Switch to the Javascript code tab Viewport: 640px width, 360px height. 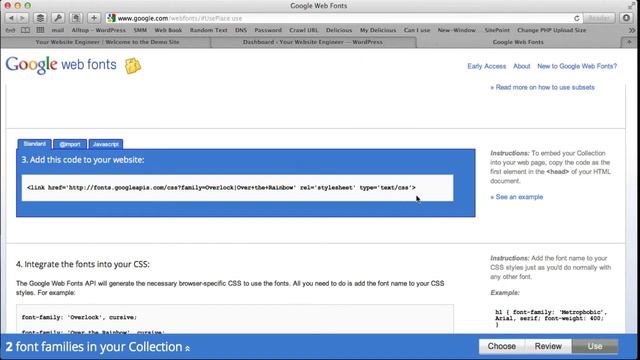click(105, 144)
